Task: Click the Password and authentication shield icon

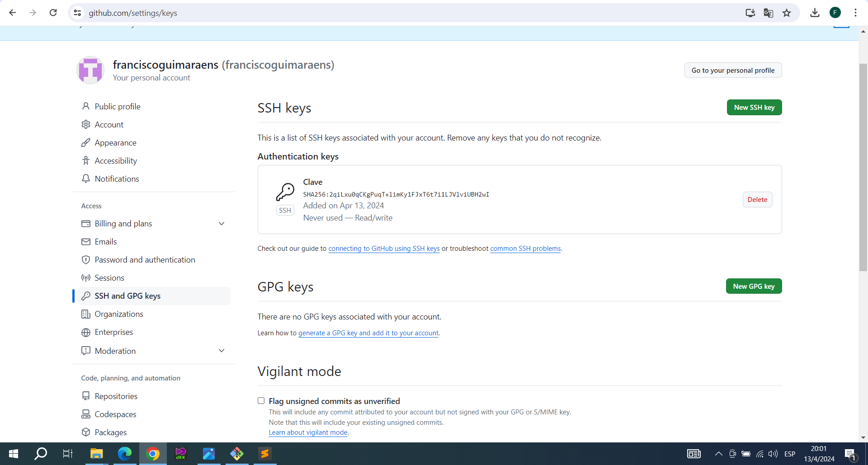Action: coord(85,260)
